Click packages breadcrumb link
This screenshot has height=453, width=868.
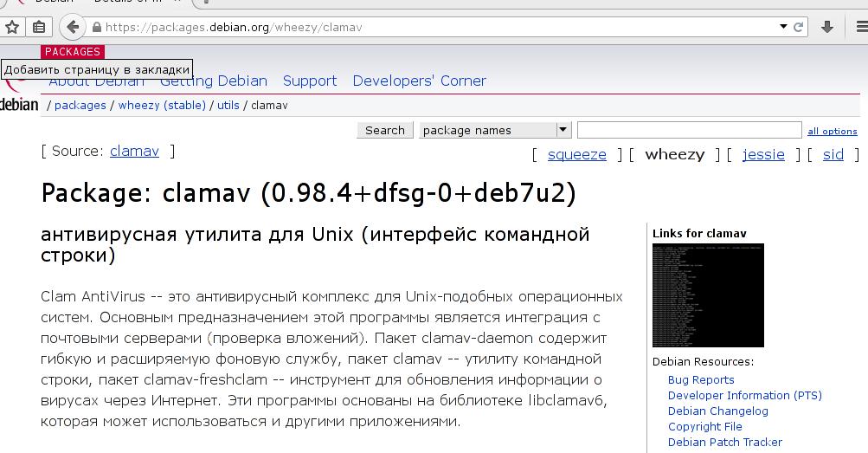(x=80, y=105)
